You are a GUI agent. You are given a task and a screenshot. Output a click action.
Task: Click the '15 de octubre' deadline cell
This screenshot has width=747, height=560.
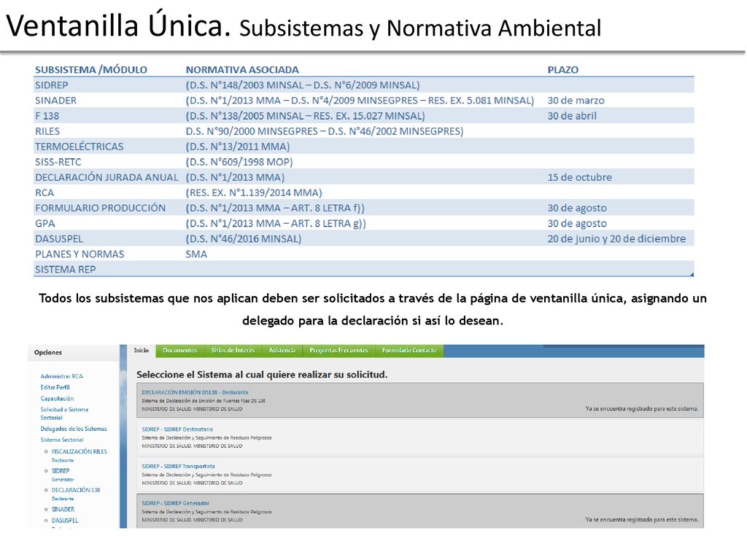(579, 177)
